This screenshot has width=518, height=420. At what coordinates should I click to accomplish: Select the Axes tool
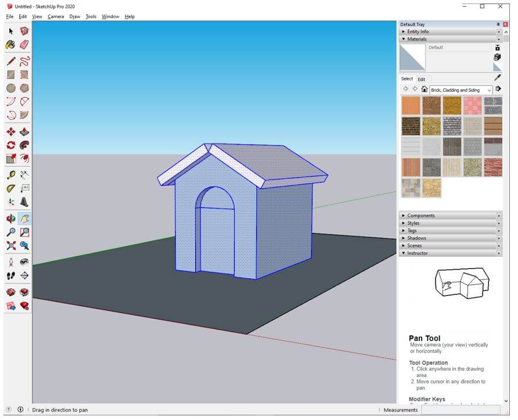11,202
